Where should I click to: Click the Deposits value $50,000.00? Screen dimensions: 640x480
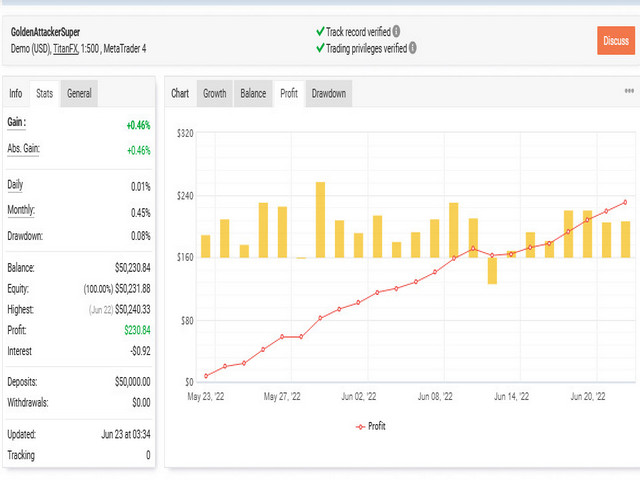133,382
